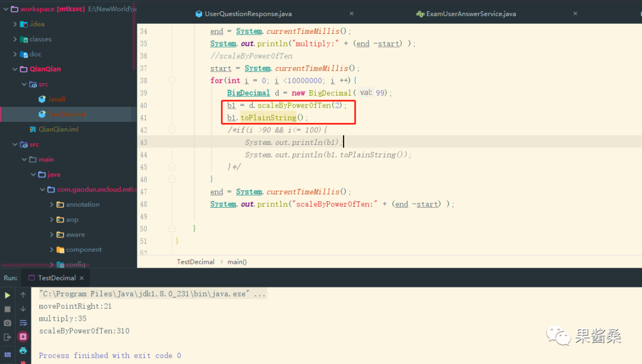
Task: Toggle code fold marker at line 45
Action: click(x=172, y=167)
